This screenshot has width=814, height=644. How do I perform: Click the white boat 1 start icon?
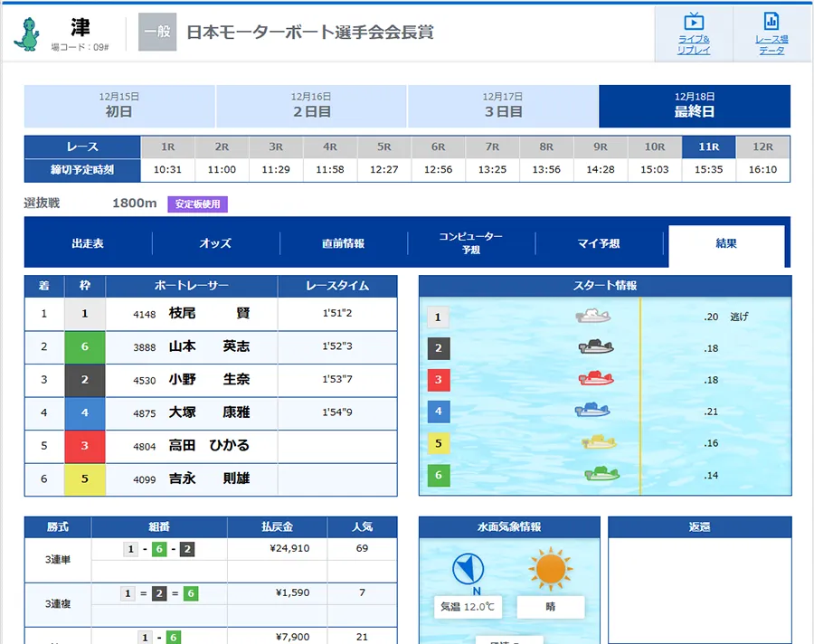coord(593,317)
